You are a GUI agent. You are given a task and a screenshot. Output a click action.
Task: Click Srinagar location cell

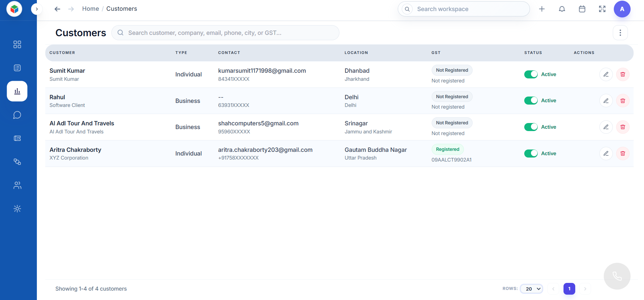point(356,123)
